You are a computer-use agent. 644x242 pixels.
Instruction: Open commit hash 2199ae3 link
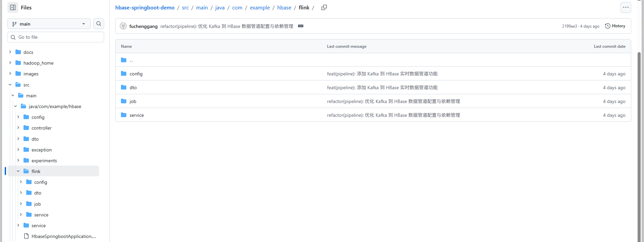point(569,26)
